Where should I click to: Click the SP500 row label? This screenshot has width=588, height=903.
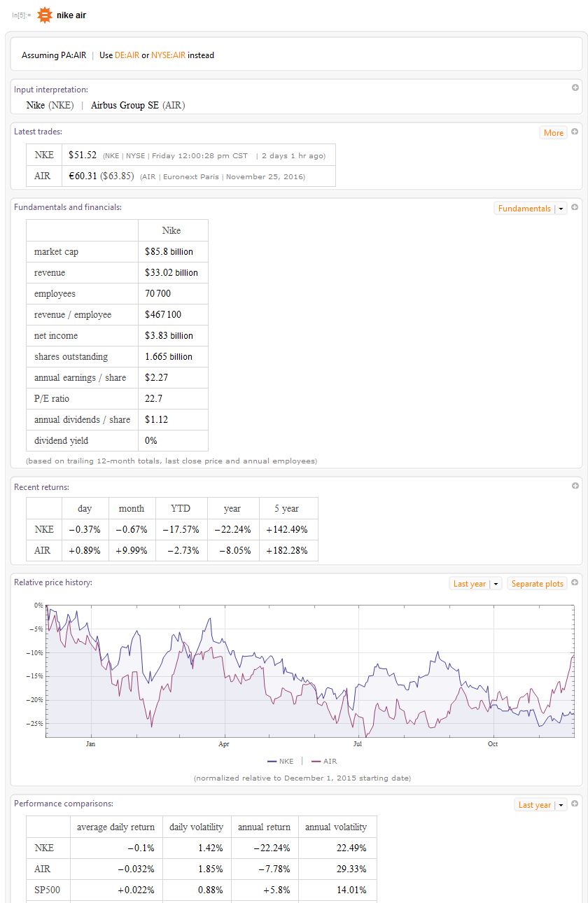coord(47,890)
